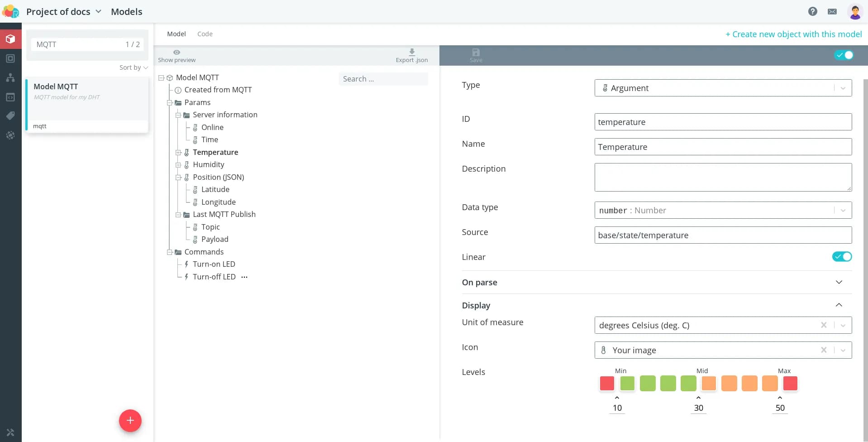This screenshot has width=868, height=442.
Task: Click the red add model button
Action: coord(130,421)
